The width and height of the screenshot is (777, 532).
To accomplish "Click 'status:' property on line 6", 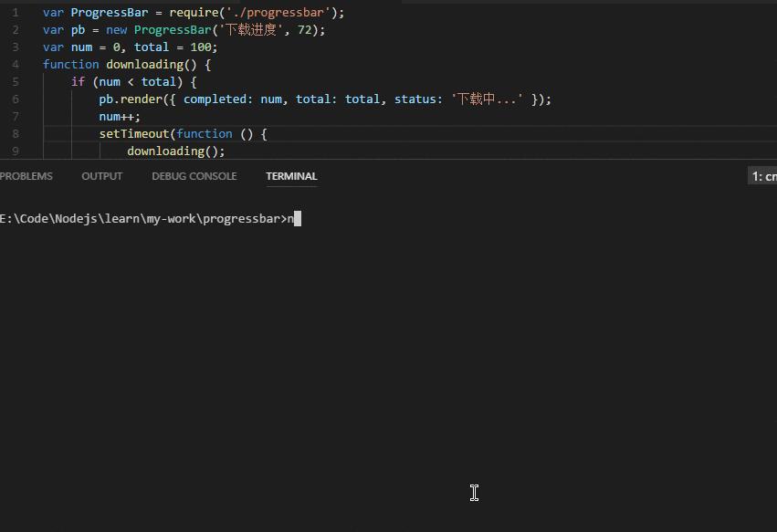I will (x=418, y=99).
